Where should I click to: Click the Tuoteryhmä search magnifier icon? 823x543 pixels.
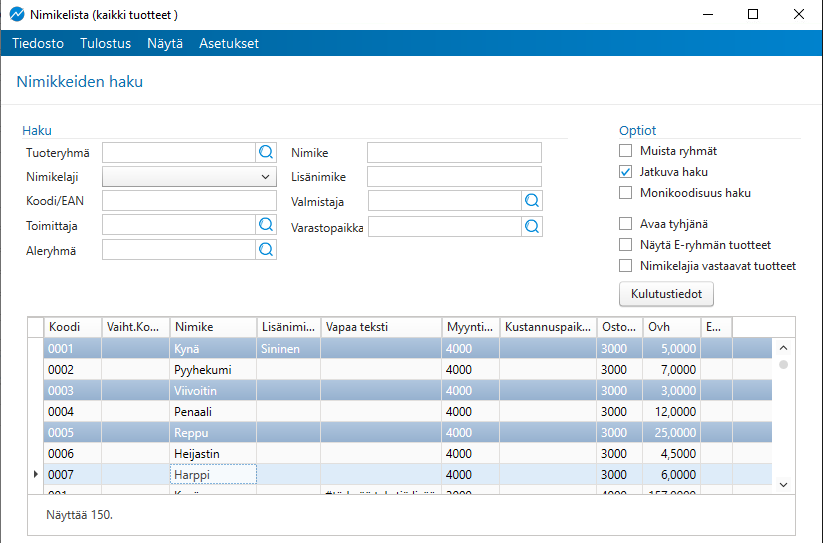click(x=266, y=152)
